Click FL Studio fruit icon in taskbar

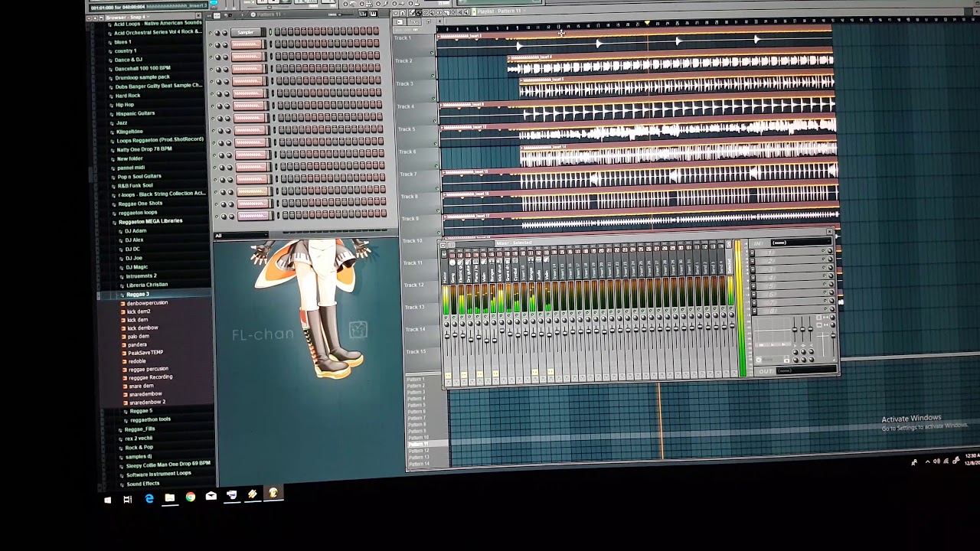pos(273,494)
